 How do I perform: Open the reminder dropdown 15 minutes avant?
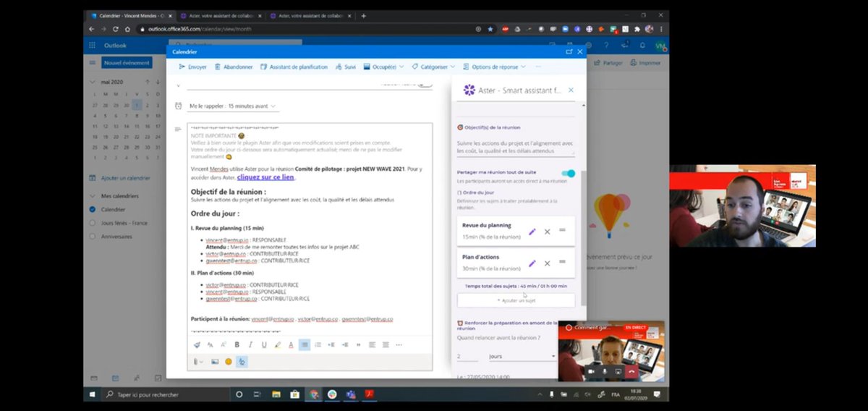(x=233, y=106)
